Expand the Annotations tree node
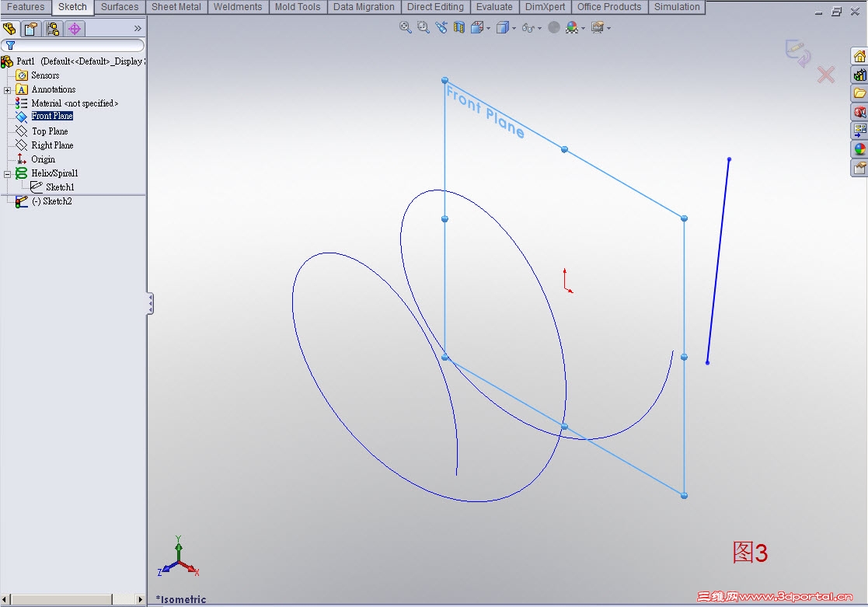The image size is (868, 607). pos(7,90)
